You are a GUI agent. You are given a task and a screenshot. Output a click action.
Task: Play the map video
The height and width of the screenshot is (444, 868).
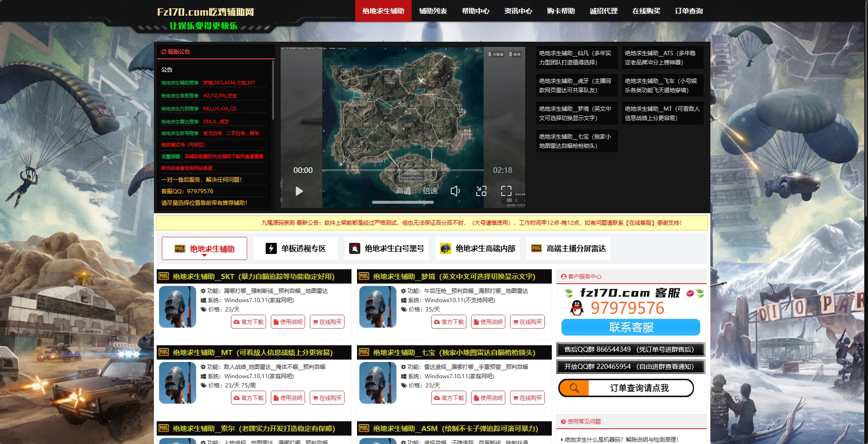pyautogui.click(x=299, y=191)
